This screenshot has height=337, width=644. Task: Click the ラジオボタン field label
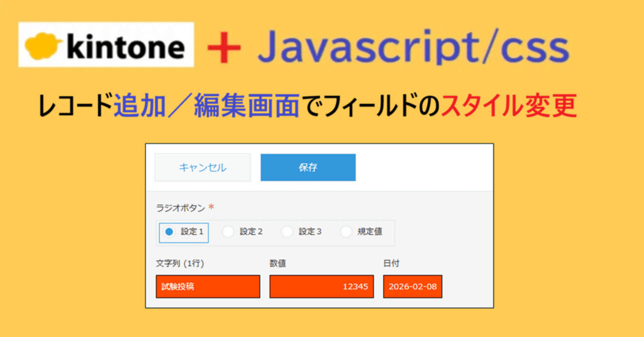pyautogui.click(x=181, y=208)
